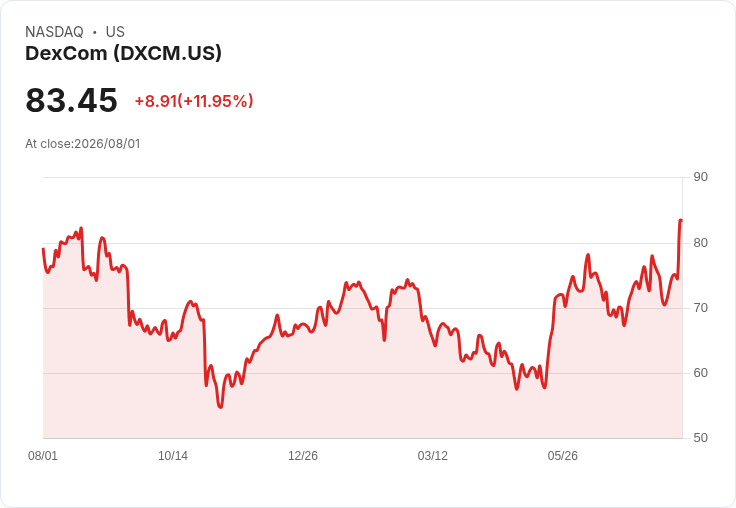This screenshot has width=736, height=508.
Task: Open the DexCom (DXCM.US) stock title
Action: coord(123,54)
